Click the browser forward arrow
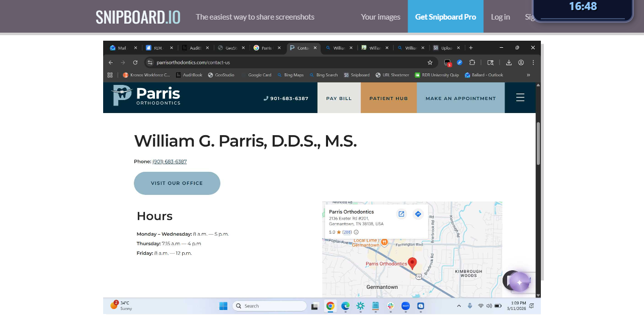This screenshot has height=317, width=644. click(123, 62)
